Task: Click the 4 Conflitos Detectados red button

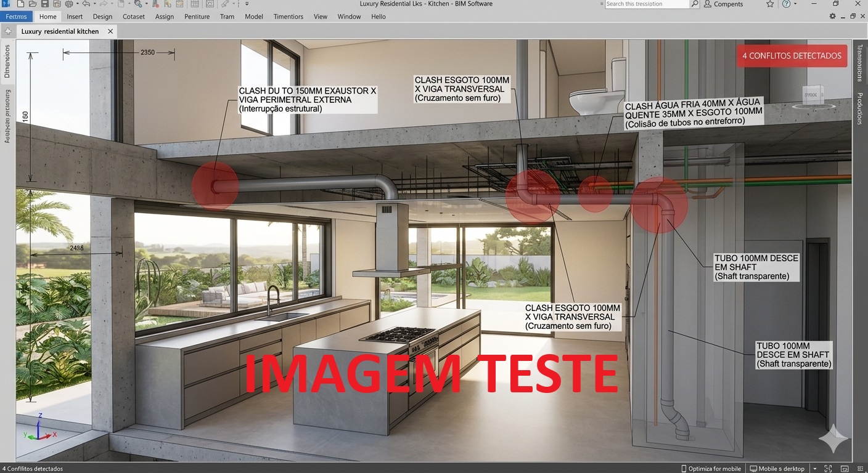Action: click(x=792, y=56)
